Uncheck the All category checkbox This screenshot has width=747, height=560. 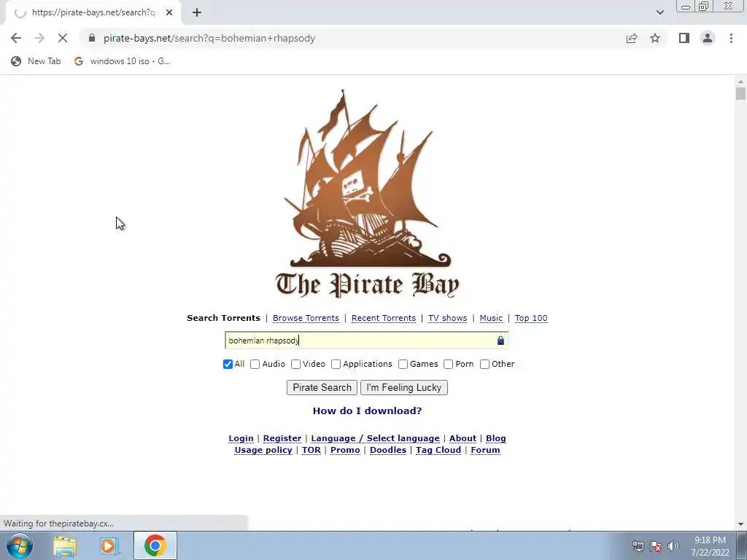[x=228, y=365]
